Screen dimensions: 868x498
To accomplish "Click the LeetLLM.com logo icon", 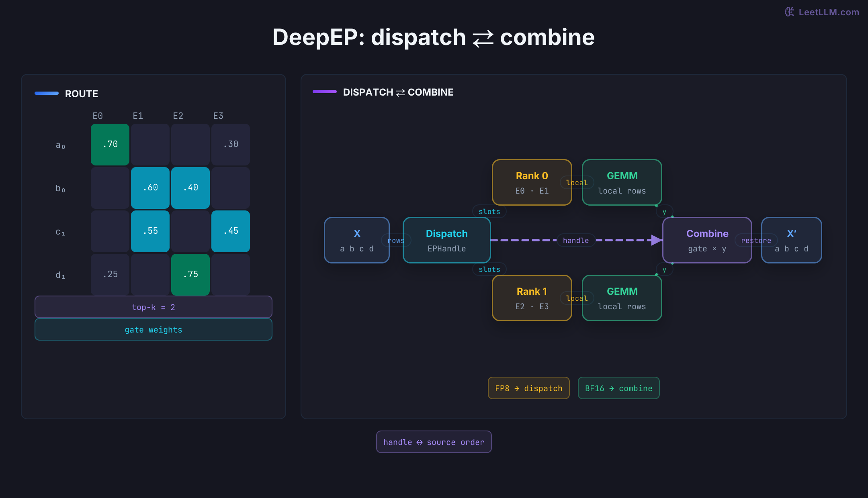I will click(x=790, y=12).
